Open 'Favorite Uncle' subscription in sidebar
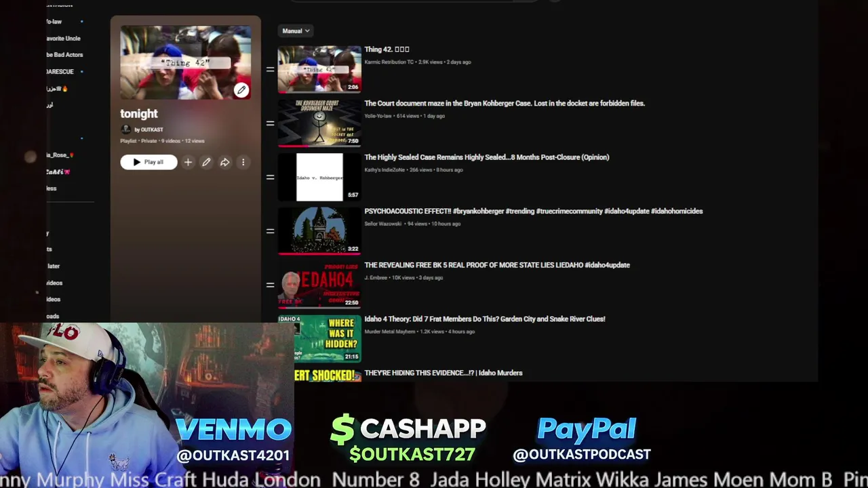Screen dimensions: 868x488 point(63,39)
